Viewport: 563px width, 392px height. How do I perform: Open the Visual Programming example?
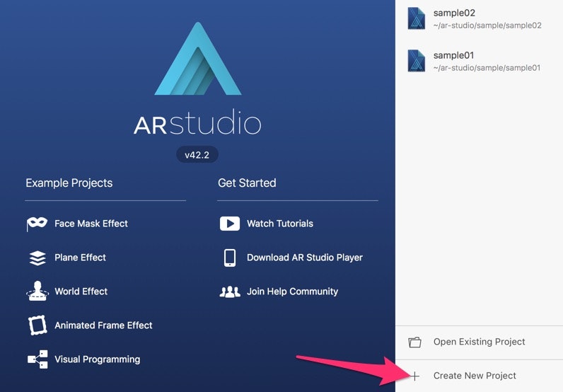[98, 359]
